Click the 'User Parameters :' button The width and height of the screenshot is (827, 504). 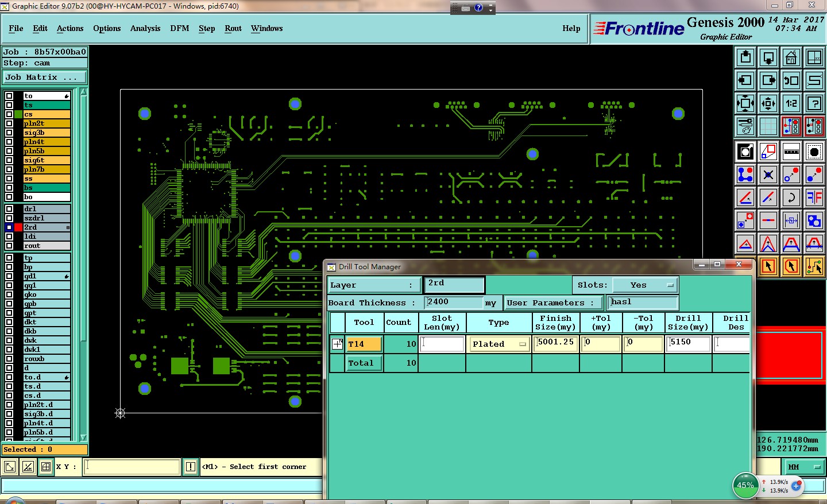pyautogui.click(x=554, y=303)
